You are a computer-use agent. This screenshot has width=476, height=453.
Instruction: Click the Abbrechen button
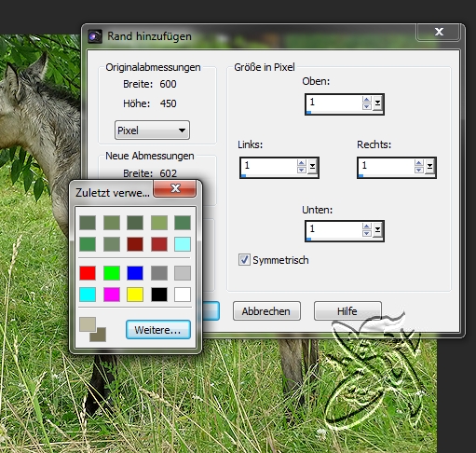(266, 311)
